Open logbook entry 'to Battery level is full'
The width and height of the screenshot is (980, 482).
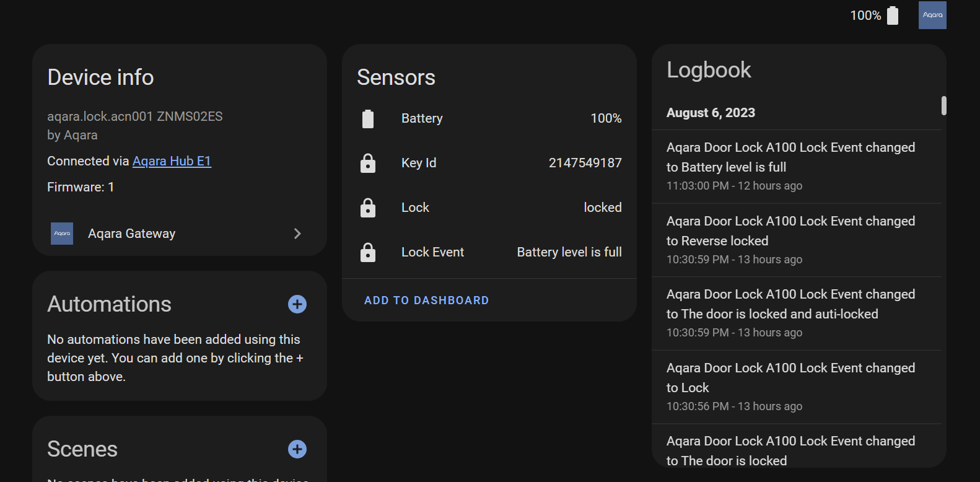(x=797, y=167)
